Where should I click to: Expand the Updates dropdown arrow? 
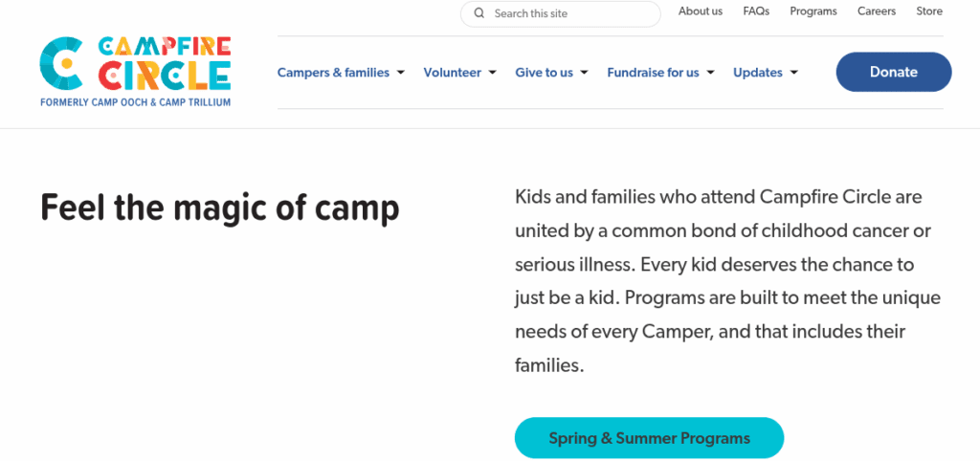coord(794,73)
